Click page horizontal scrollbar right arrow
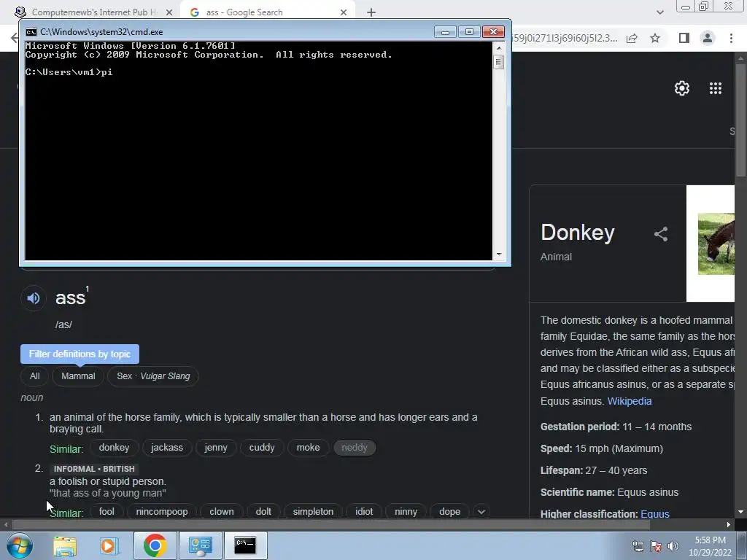747x560 pixels. [729, 525]
